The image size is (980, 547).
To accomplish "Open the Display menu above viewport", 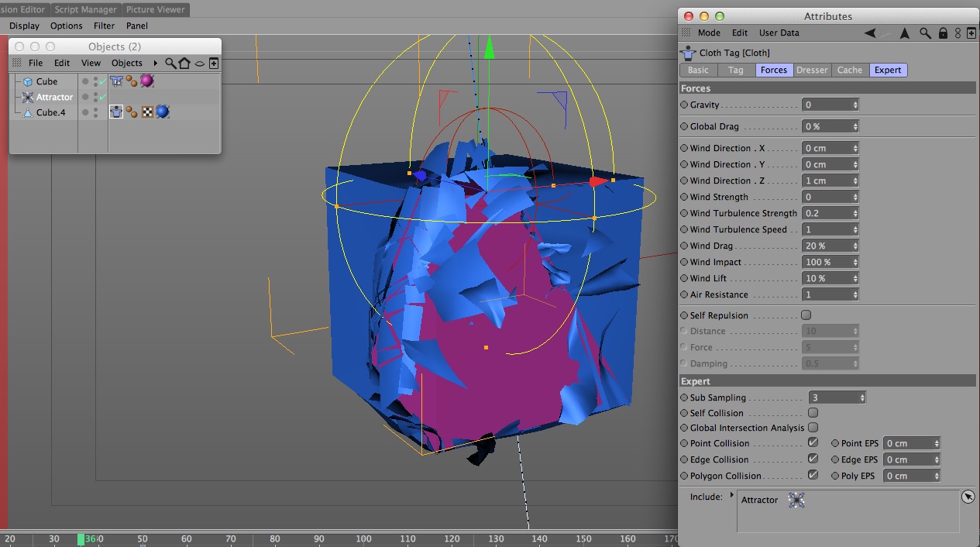I will point(24,26).
